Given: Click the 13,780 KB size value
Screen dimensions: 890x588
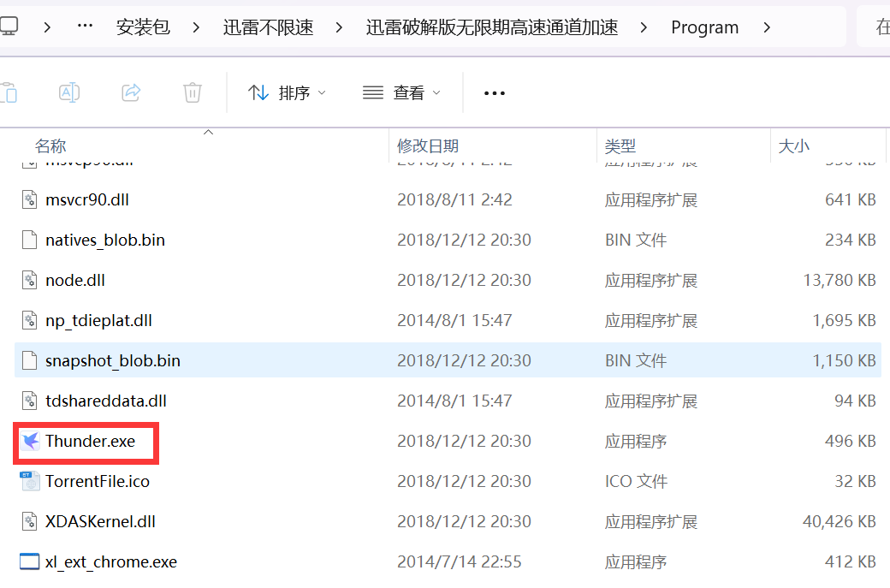Looking at the screenshot, I should [x=840, y=281].
